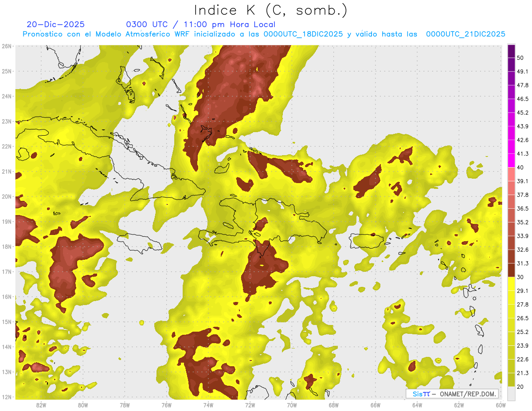Pick the colorbar segment between 49.1 and 50
This screenshot has height=411, width=532.
[x=511, y=65]
